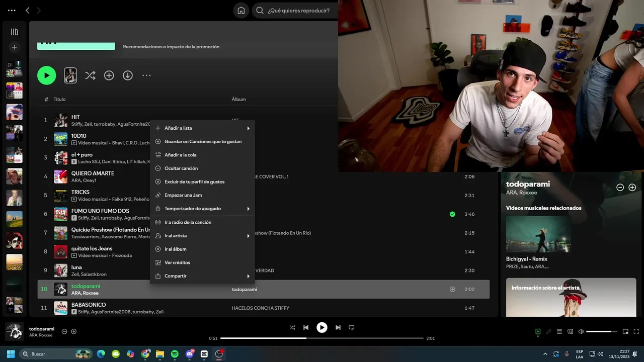Enter full screen with corner brackets icon
Image resolution: width=644 pixels, height=362 pixels.
(x=636, y=331)
